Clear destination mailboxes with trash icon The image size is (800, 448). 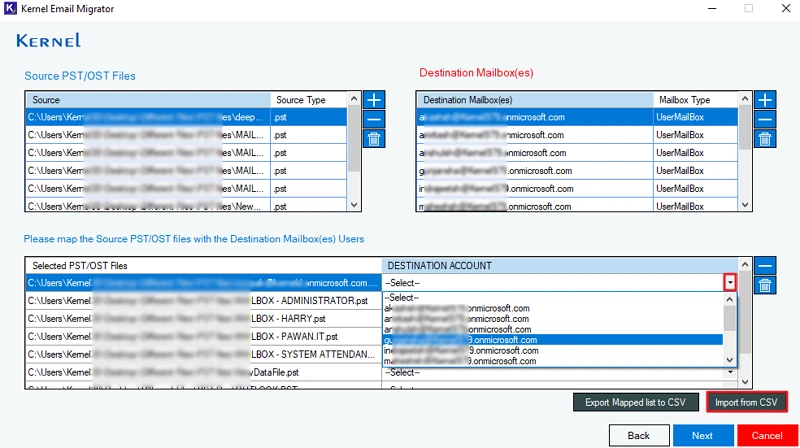tap(765, 139)
